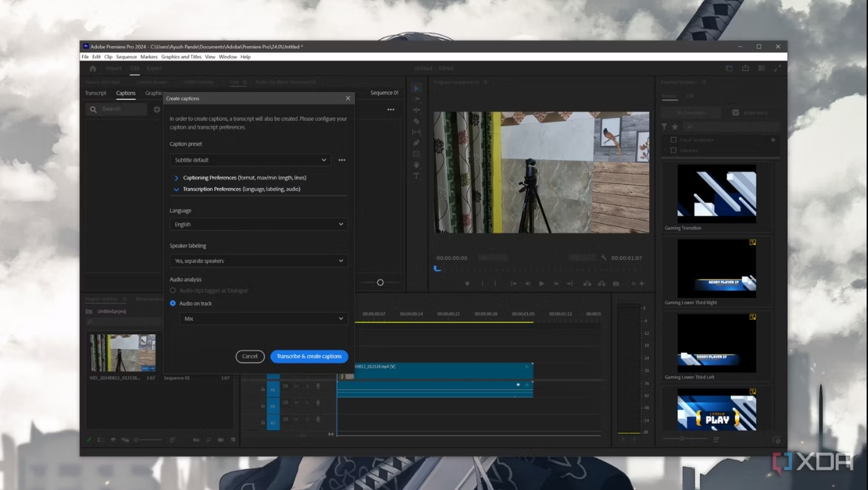Click the Cancel button
The height and width of the screenshot is (490, 868).
click(x=250, y=356)
